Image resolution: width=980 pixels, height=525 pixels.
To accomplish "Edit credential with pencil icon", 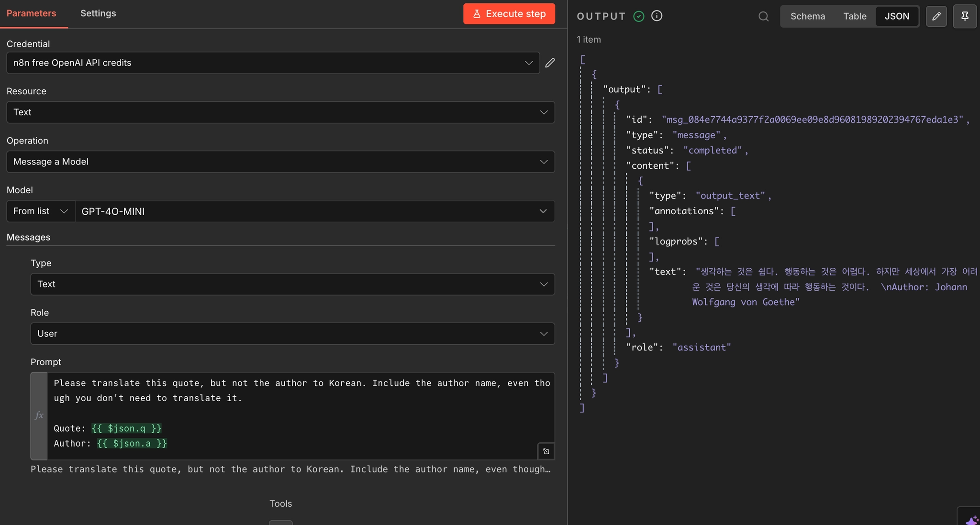I will click(x=550, y=63).
